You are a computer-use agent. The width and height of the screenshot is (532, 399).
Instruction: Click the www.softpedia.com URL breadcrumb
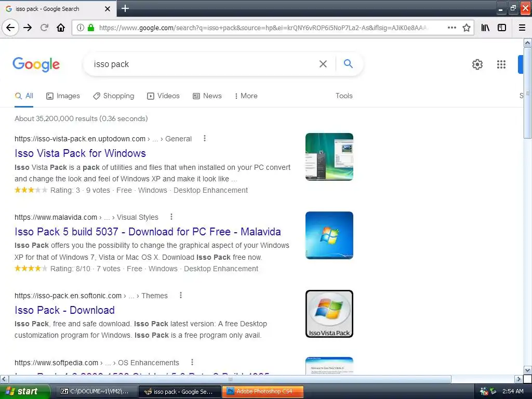coord(56,363)
